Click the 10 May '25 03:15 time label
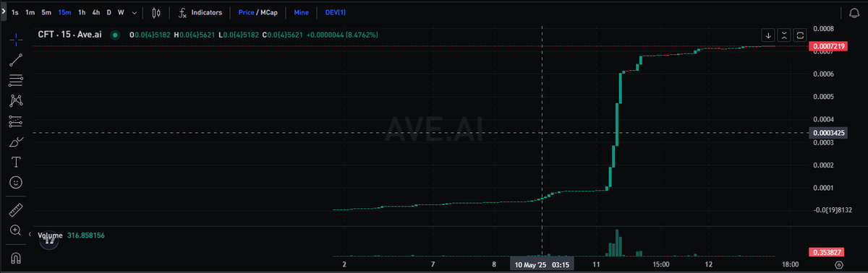 click(542, 265)
